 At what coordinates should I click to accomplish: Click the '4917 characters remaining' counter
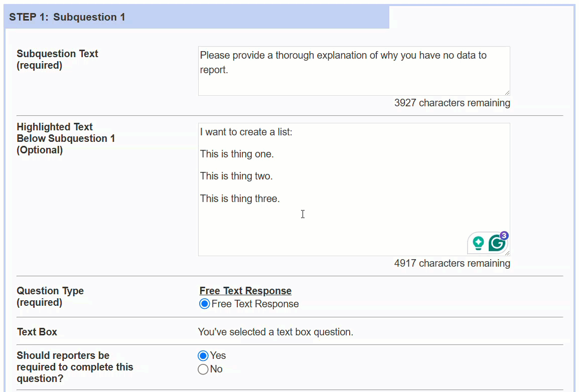point(452,264)
